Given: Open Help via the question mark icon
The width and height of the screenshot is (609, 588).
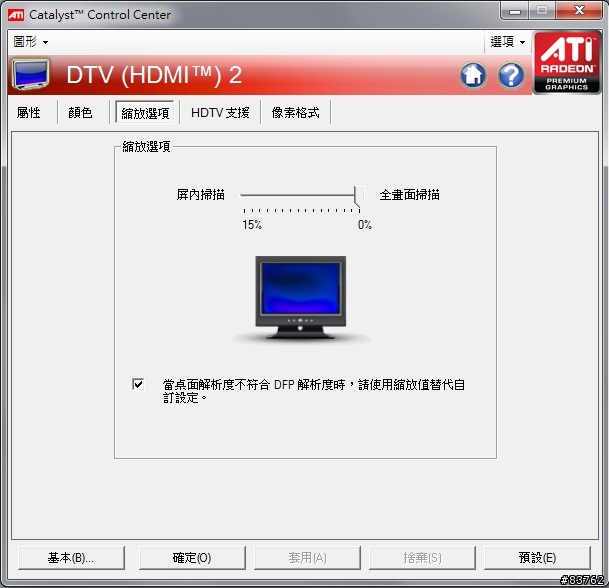Looking at the screenshot, I should pos(511,75).
